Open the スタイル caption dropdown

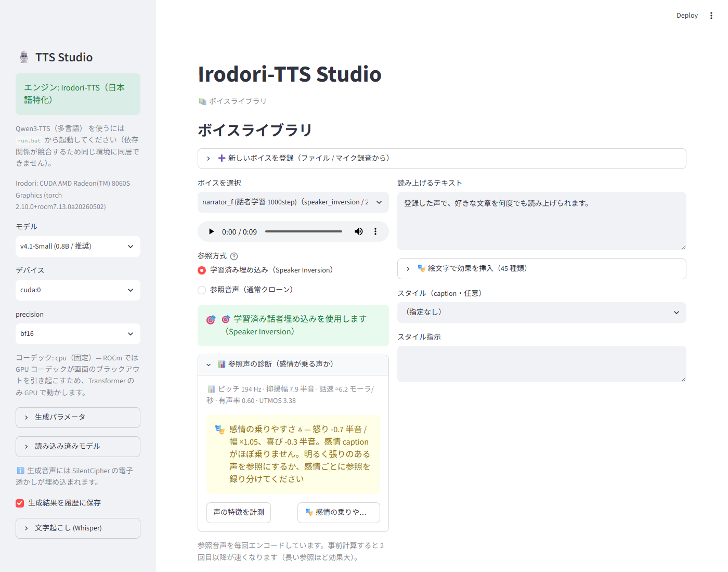(x=542, y=313)
